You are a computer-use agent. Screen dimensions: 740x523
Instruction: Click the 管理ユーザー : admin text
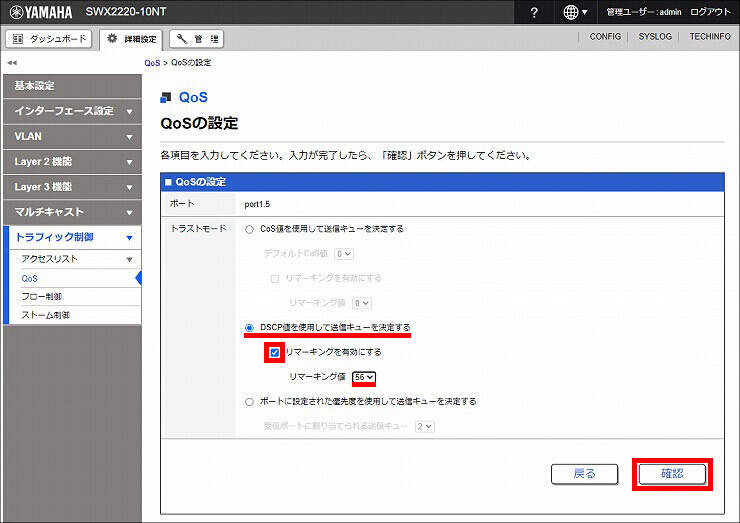click(x=644, y=12)
